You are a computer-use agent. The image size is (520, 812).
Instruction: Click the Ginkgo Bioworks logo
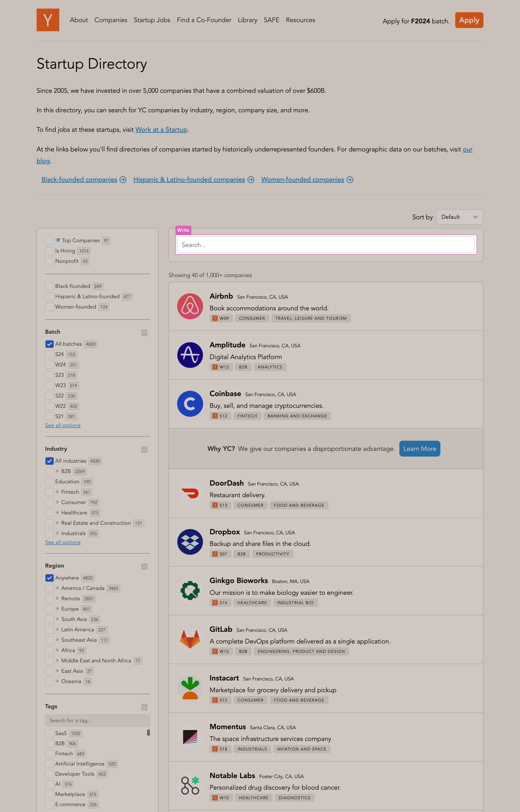click(x=190, y=590)
